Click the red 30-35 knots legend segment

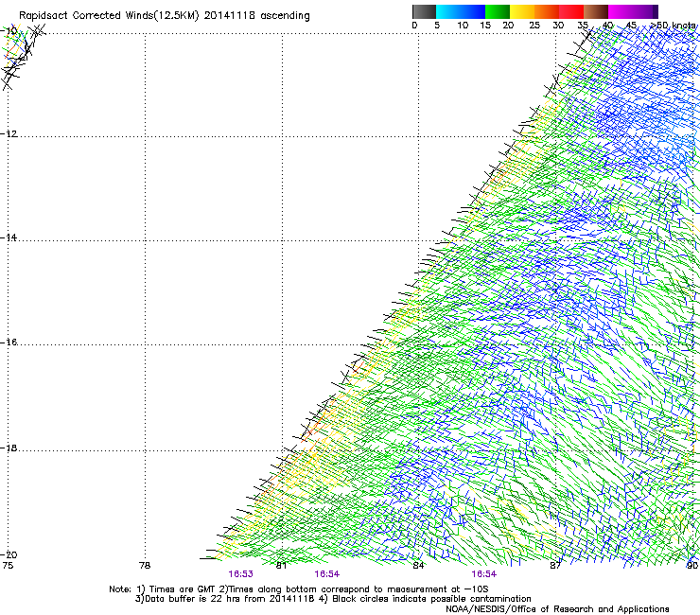pos(571,11)
